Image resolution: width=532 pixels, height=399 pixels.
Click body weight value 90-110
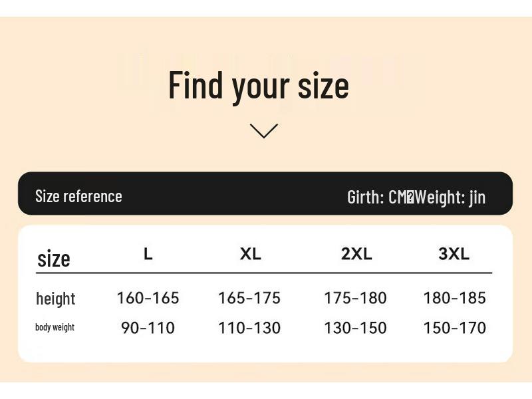[148, 328]
